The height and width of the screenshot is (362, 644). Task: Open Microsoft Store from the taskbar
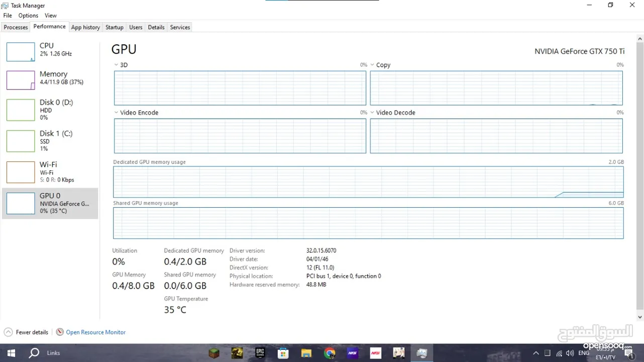pyautogui.click(x=283, y=353)
